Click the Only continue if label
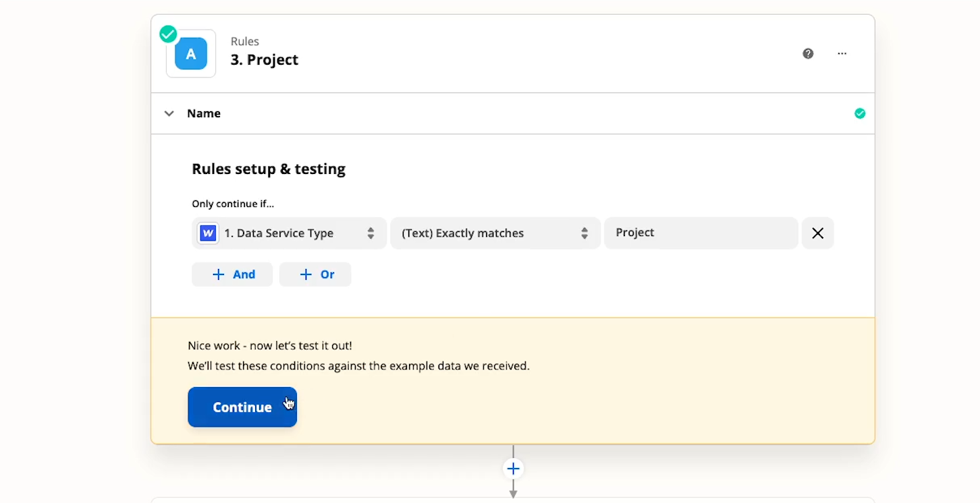980x503 pixels. 233,204
